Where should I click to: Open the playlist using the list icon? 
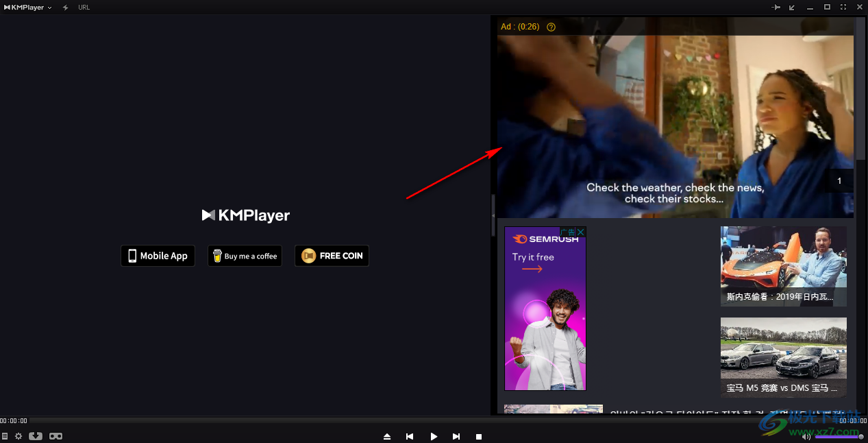5,436
